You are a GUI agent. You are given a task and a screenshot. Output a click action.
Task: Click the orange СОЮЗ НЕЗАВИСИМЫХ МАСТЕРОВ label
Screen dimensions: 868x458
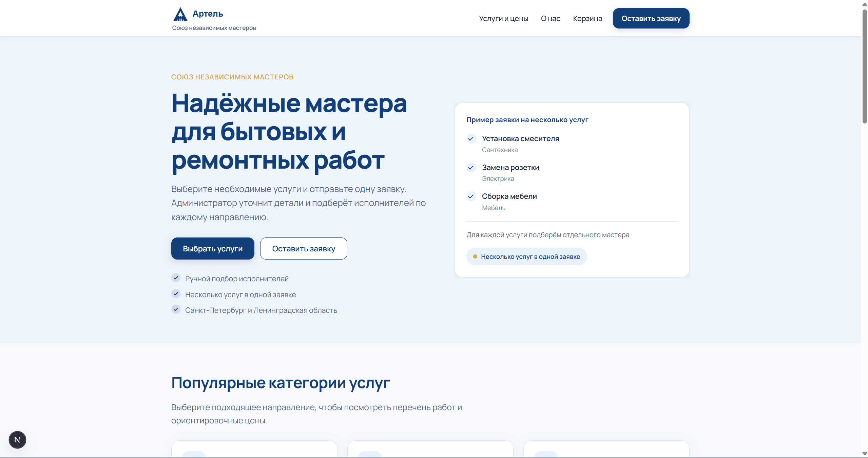[232, 77]
